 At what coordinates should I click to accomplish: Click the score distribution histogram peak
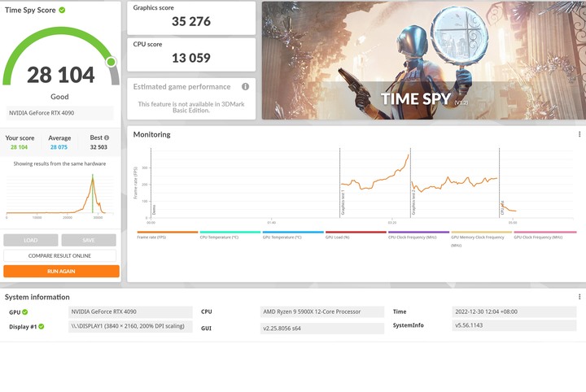[93, 178]
